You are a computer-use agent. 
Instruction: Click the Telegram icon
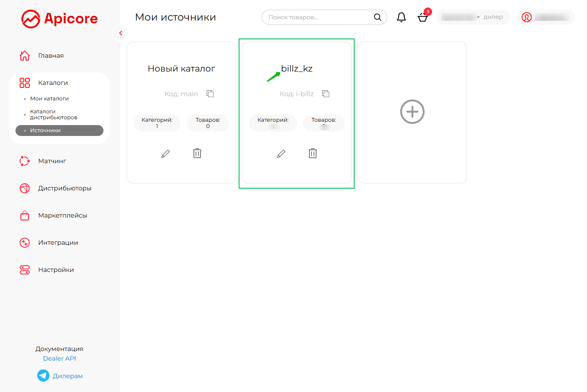(x=43, y=376)
